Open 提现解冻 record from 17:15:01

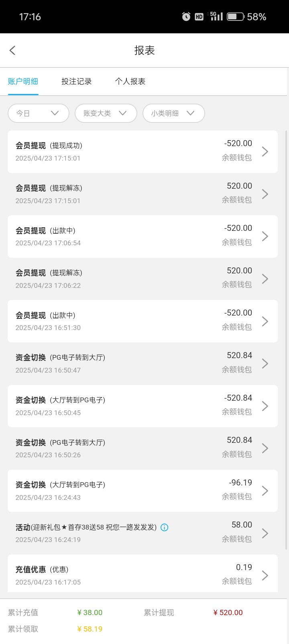click(142, 194)
